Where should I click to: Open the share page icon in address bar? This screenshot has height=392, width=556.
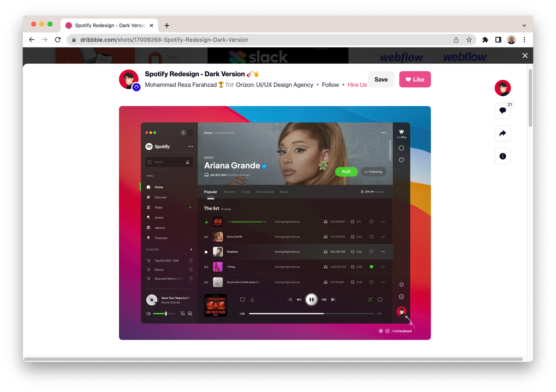click(x=456, y=40)
